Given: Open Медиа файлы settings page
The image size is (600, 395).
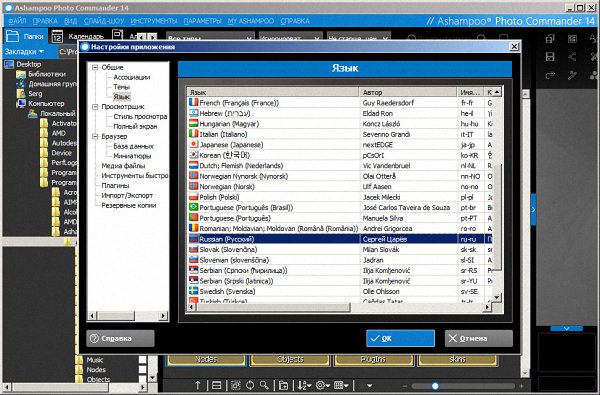Looking at the screenshot, I should 123,166.
